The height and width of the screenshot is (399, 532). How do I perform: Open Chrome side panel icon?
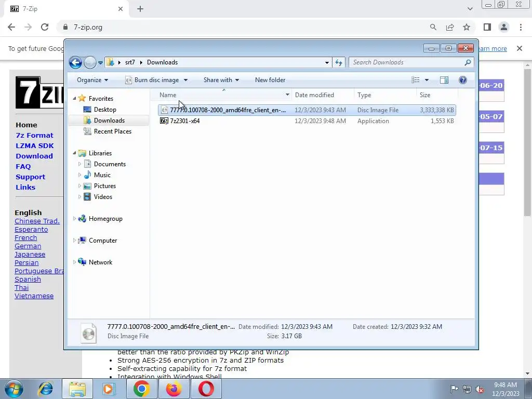tap(487, 27)
